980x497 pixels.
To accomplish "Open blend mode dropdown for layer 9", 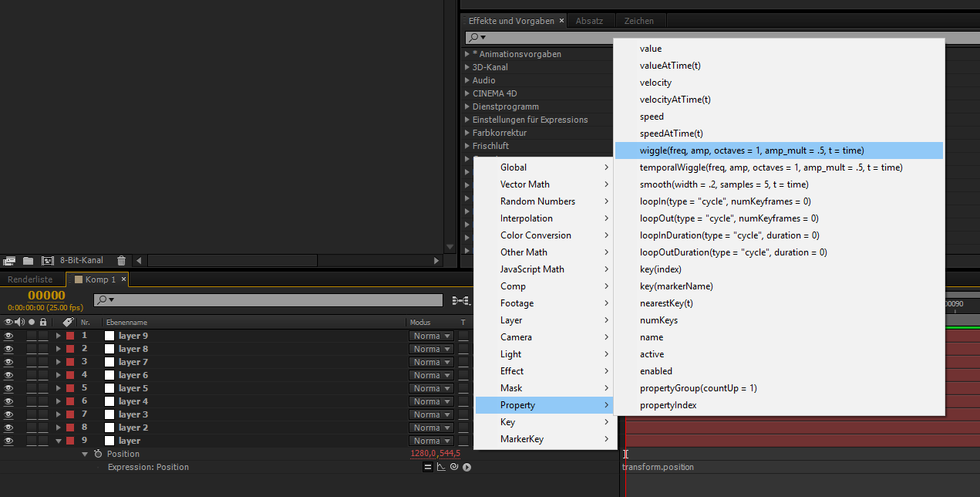I will click(432, 336).
